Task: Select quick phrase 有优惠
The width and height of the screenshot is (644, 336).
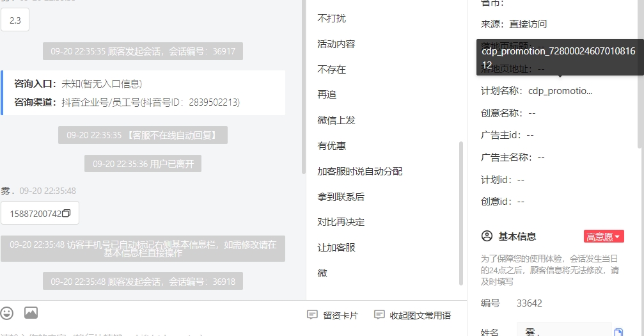Action: [x=332, y=145]
